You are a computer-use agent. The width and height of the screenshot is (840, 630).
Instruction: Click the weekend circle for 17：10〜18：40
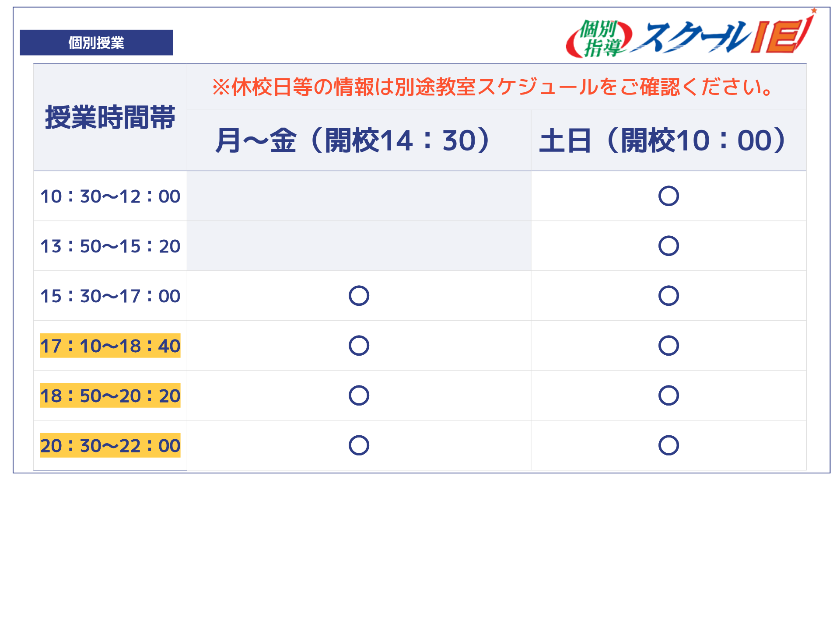[668, 346]
